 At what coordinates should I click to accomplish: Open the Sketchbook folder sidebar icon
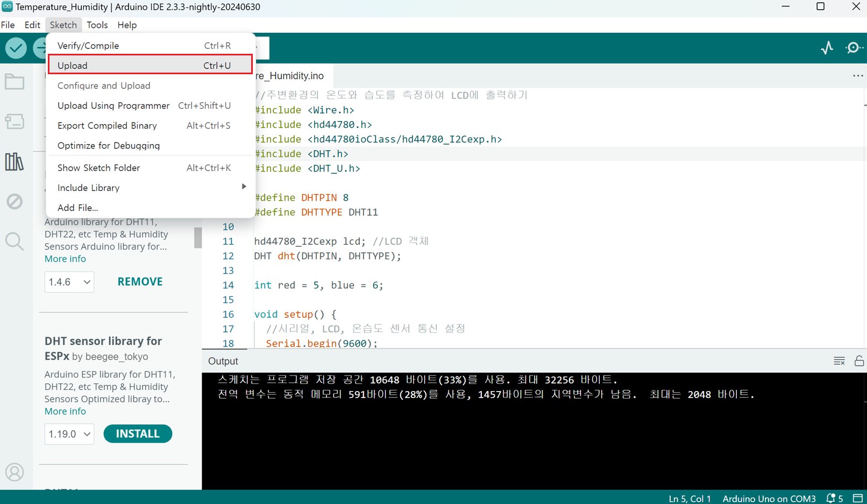coord(15,82)
